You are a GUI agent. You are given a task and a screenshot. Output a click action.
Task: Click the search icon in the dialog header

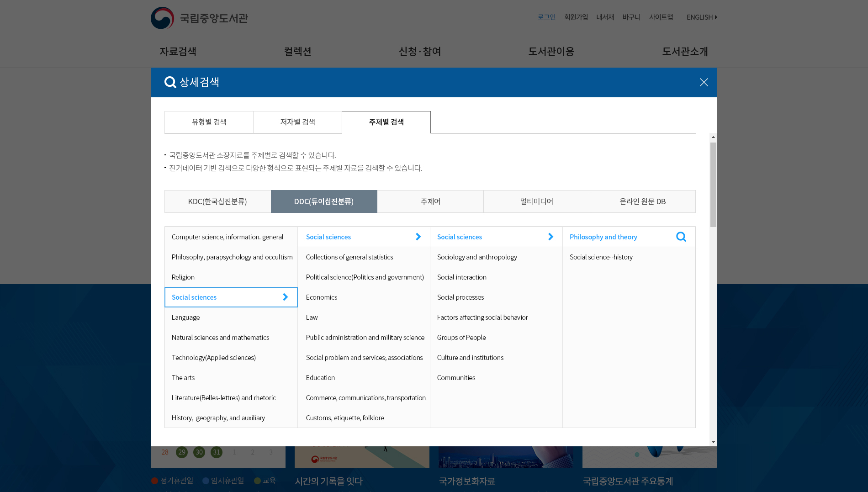click(170, 82)
